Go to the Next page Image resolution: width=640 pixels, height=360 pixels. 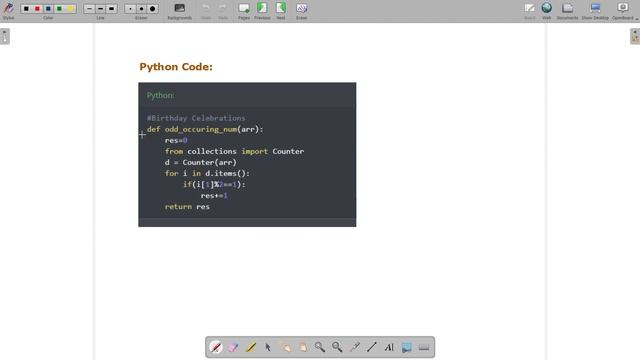[281, 11]
